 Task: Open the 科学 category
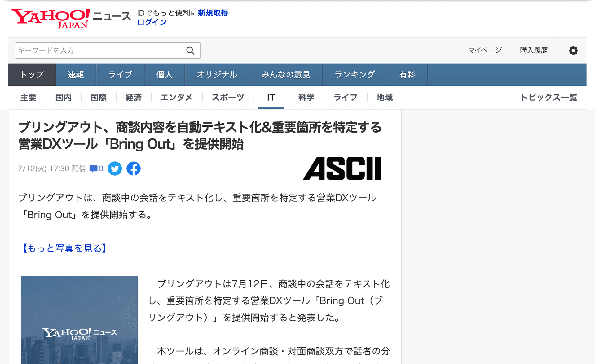click(306, 98)
